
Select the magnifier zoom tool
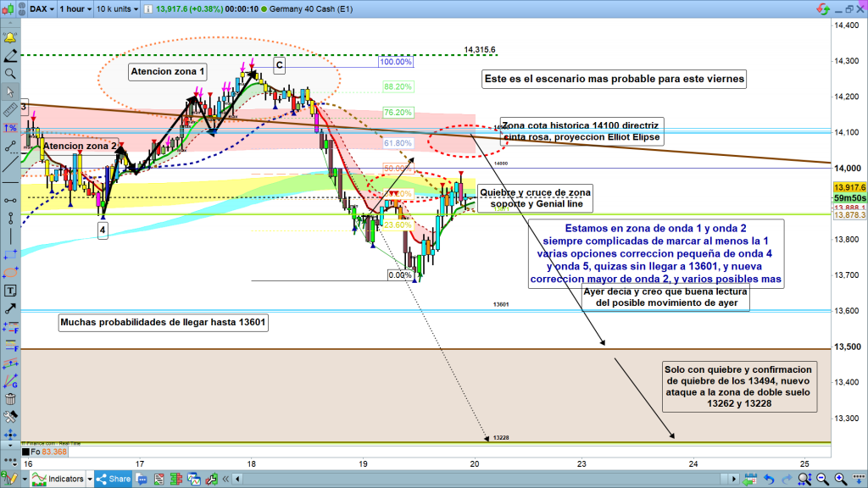pyautogui.click(x=10, y=74)
